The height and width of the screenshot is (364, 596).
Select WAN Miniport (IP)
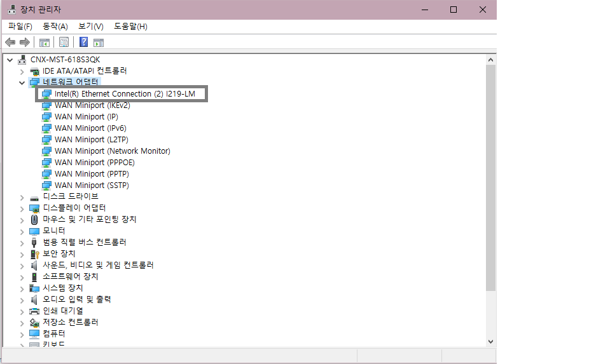(x=87, y=116)
